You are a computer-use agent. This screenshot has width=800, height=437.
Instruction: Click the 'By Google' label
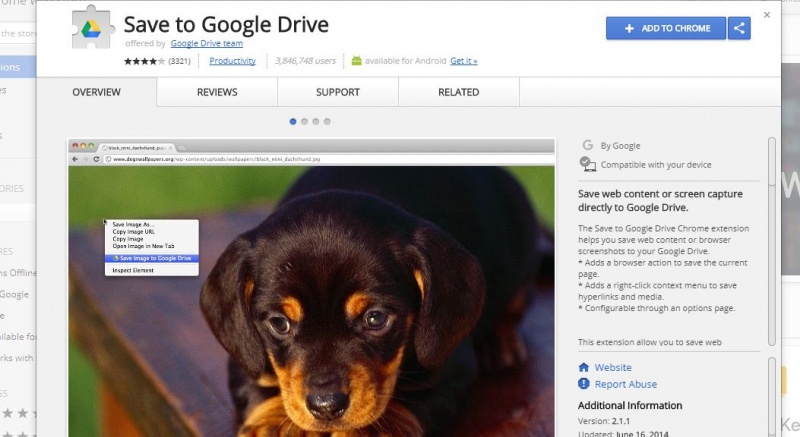coord(620,146)
